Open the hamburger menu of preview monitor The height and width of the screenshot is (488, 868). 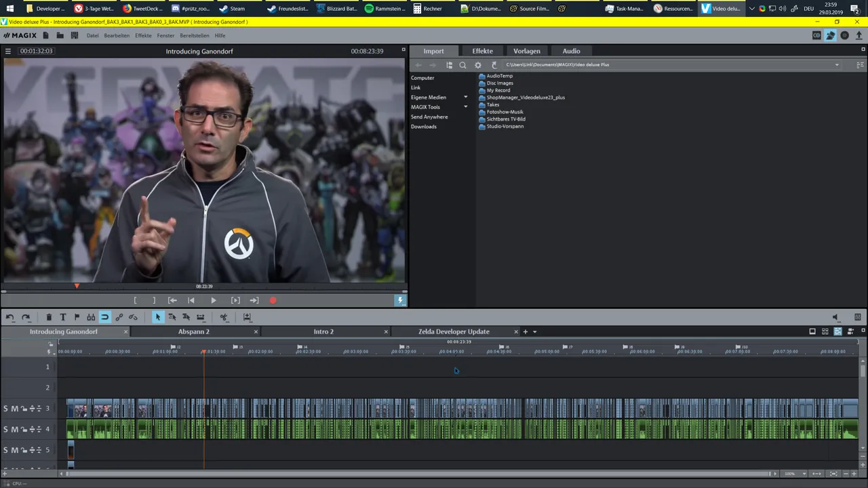click(x=8, y=51)
